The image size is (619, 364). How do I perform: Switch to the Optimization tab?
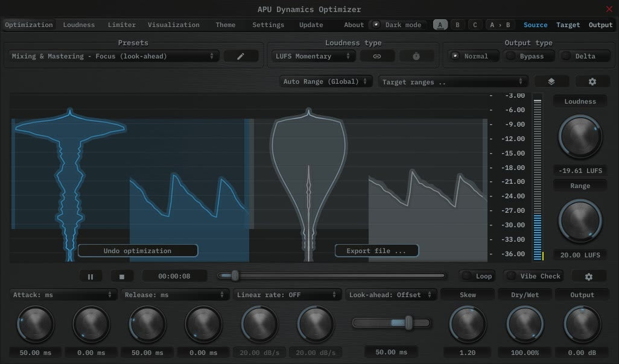coord(29,25)
